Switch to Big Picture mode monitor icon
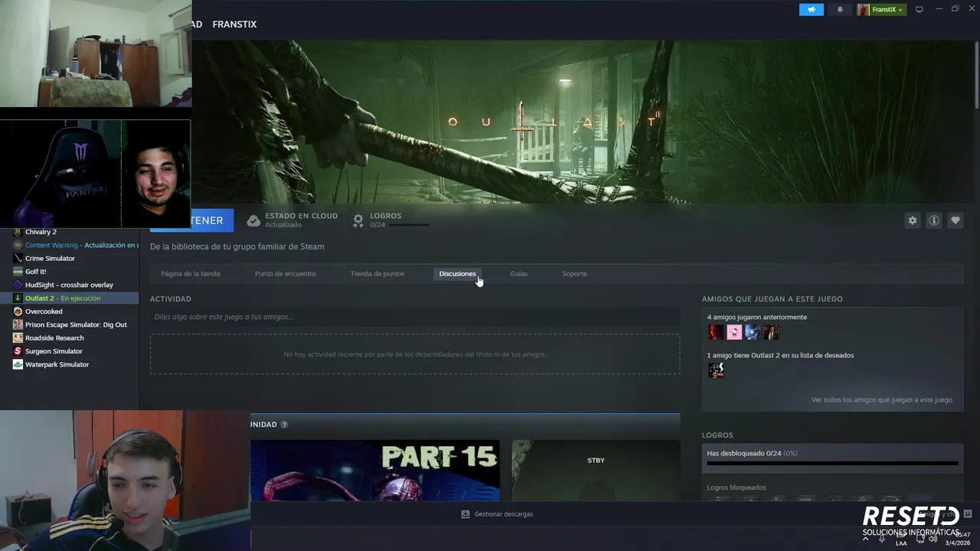 920,9
